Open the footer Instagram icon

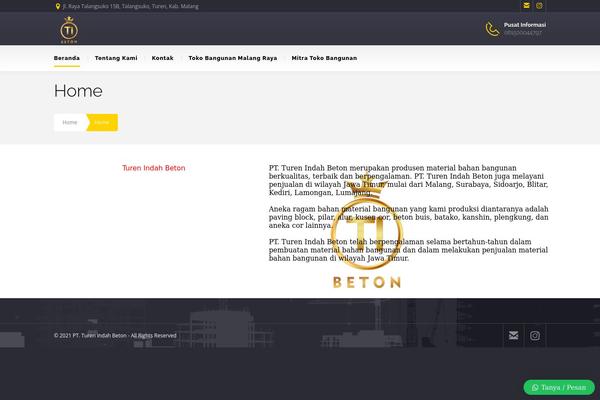pos(535,336)
